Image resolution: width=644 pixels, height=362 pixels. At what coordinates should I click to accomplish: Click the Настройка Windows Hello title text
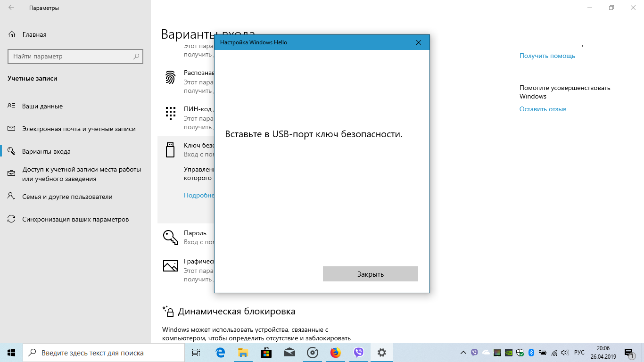[254, 42]
